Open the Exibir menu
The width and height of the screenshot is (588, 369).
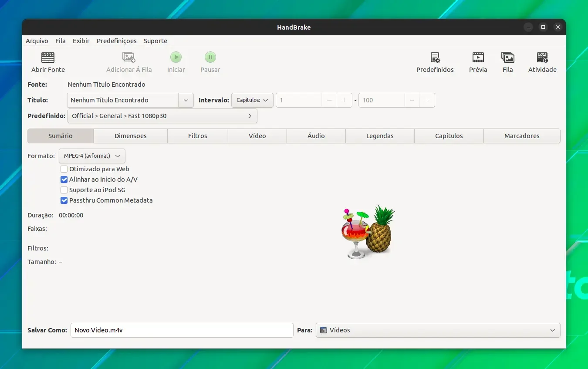coord(81,41)
